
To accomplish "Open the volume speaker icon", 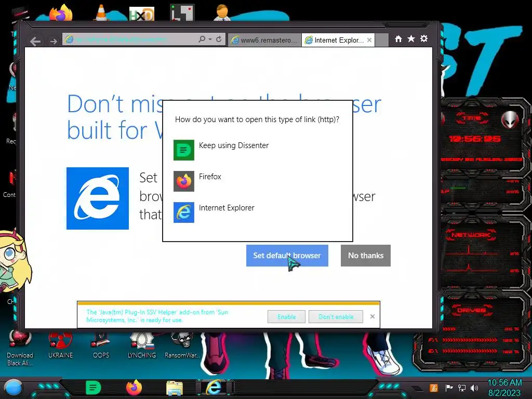I will click(474, 388).
